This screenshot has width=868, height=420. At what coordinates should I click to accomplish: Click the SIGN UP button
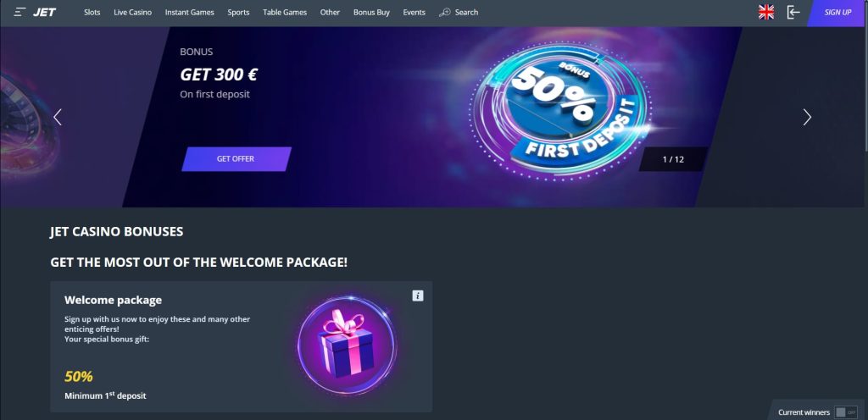click(x=837, y=13)
